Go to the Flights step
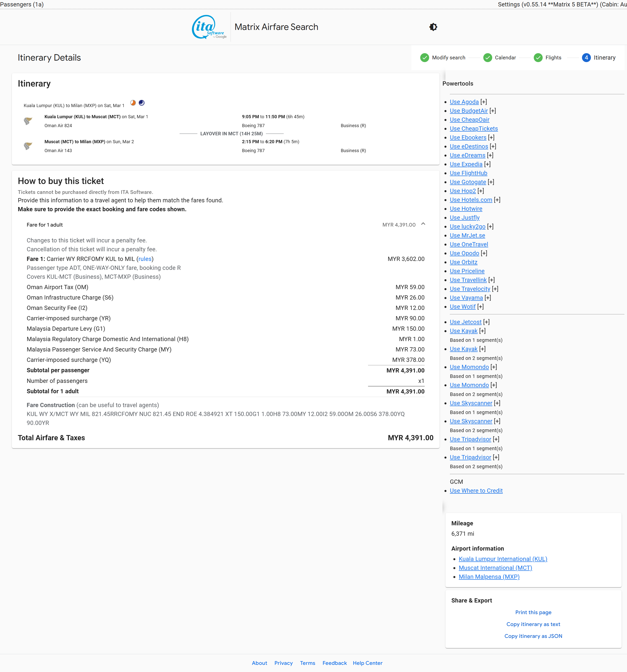Image resolution: width=627 pixels, height=672 pixels. (x=553, y=58)
